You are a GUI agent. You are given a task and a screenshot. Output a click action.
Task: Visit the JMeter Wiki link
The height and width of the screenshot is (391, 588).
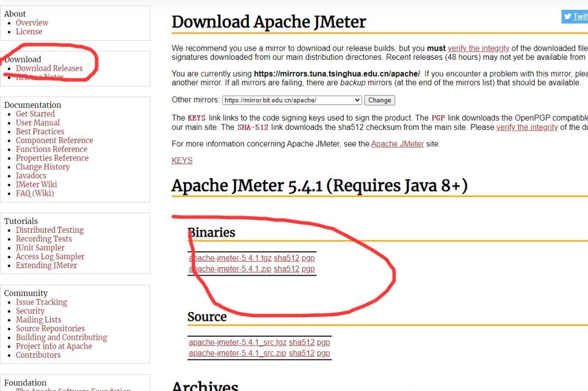[x=36, y=185]
